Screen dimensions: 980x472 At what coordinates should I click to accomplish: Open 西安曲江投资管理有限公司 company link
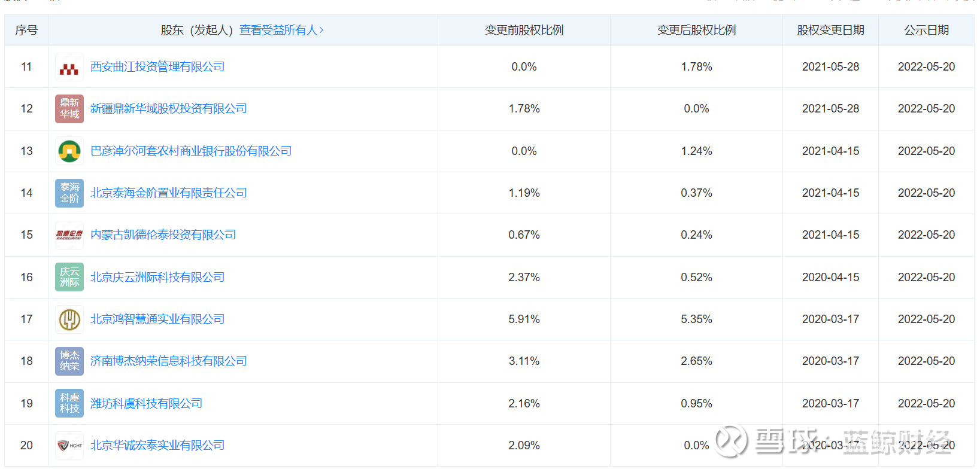pyautogui.click(x=157, y=67)
